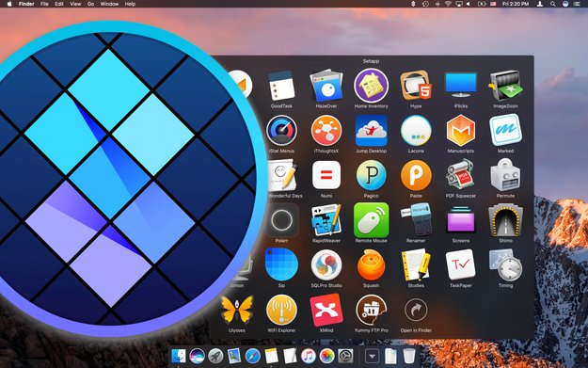Open the Jump Desktop app
Viewport: 588px width, 368px height.
tap(371, 131)
